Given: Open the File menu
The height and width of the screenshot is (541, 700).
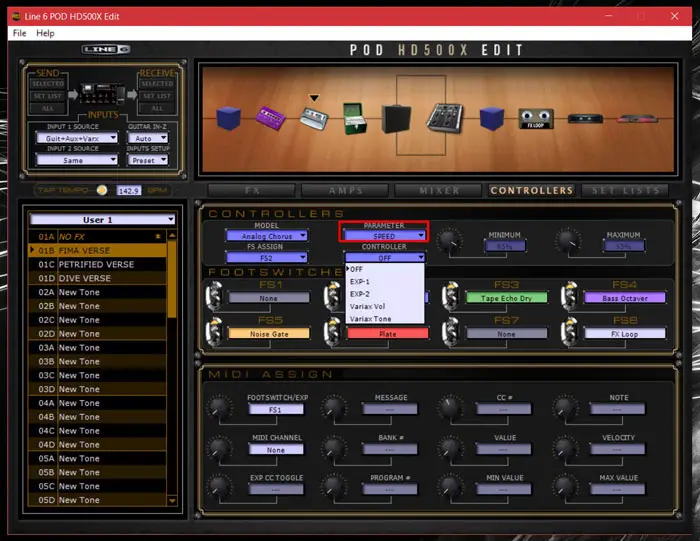Looking at the screenshot, I should coord(19,33).
